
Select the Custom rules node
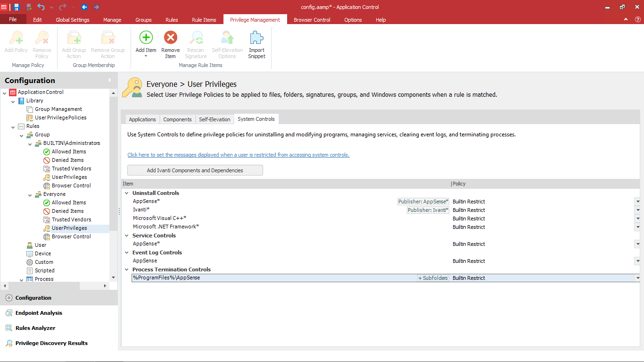[44, 262]
